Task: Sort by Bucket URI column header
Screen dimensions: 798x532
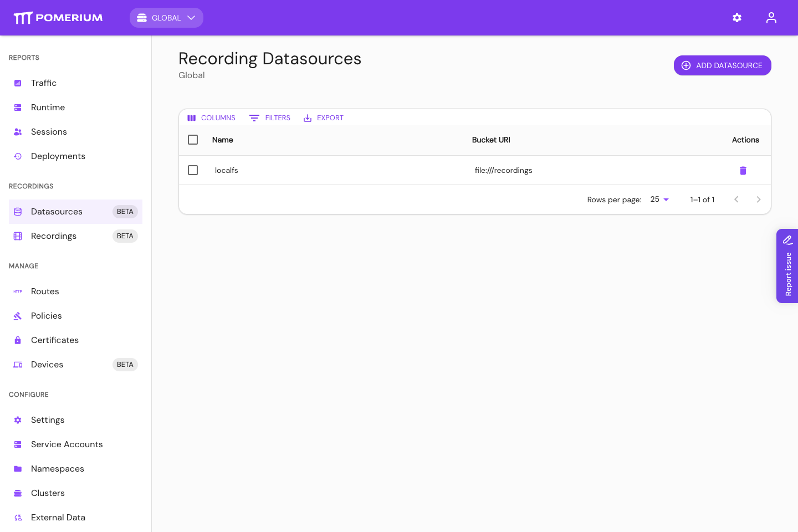Action: click(x=491, y=140)
